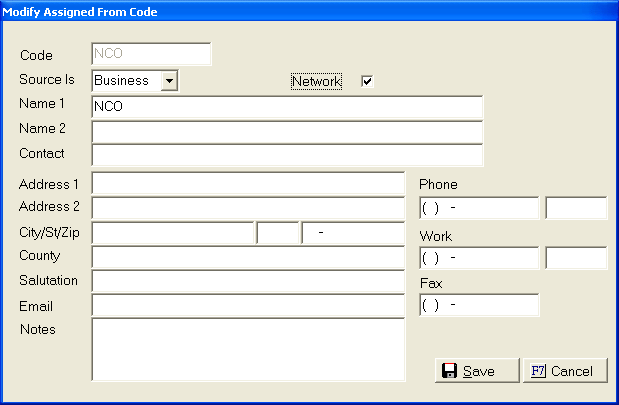Click inside the Notes text area
The width and height of the screenshot is (619, 405).
tap(248, 349)
